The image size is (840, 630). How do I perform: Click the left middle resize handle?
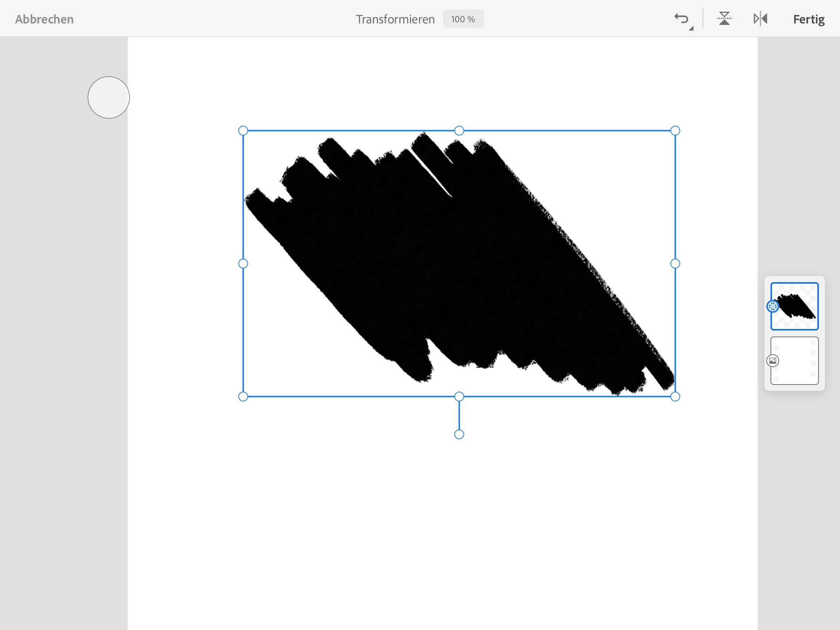click(243, 264)
